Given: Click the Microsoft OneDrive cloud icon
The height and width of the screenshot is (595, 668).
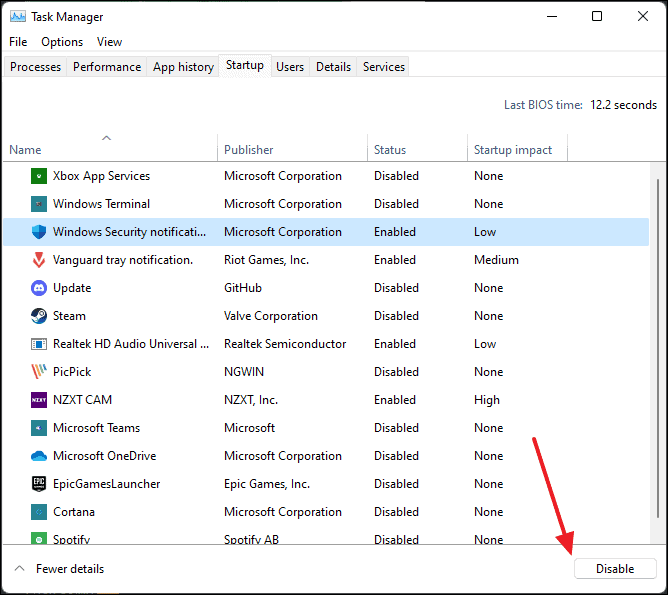Looking at the screenshot, I should 39,456.
